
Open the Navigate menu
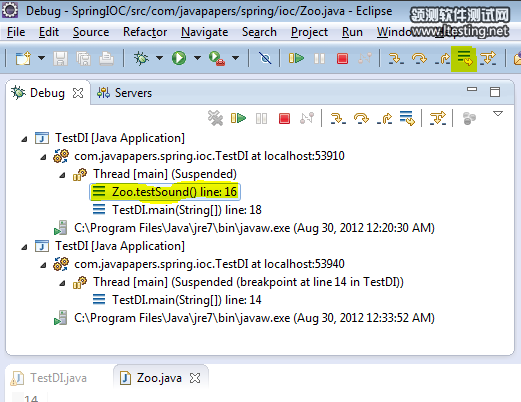[205, 32]
